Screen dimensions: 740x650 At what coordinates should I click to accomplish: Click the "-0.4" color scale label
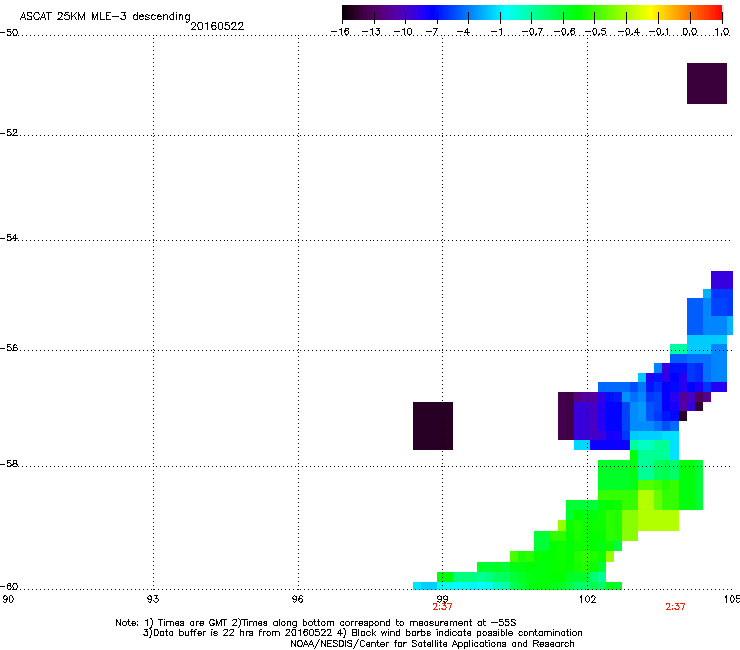(628, 32)
